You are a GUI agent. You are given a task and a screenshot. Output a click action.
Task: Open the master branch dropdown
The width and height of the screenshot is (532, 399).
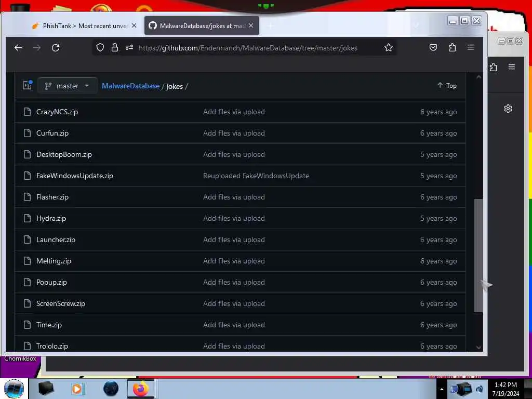(67, 86)
